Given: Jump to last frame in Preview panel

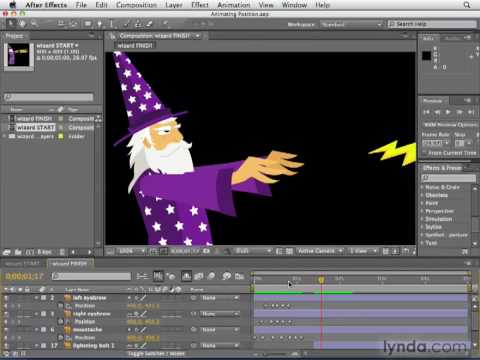Looking at the screenshot, I should click(x=471, y=112).
